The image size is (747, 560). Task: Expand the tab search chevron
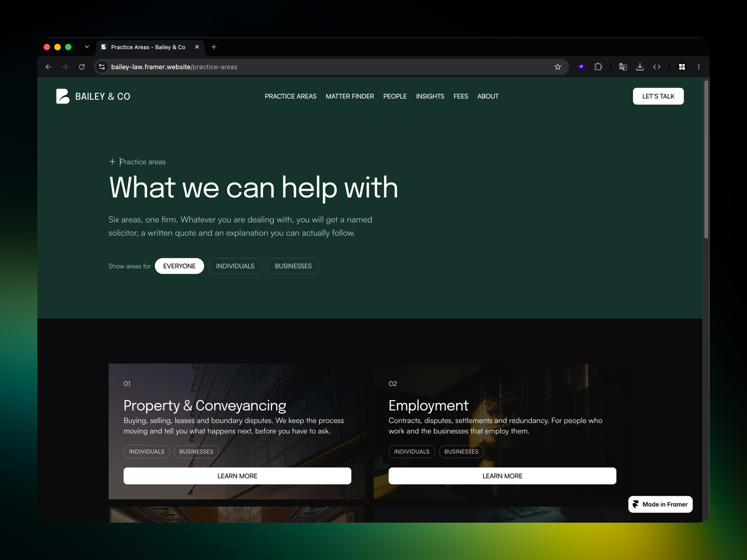(87, 47)
